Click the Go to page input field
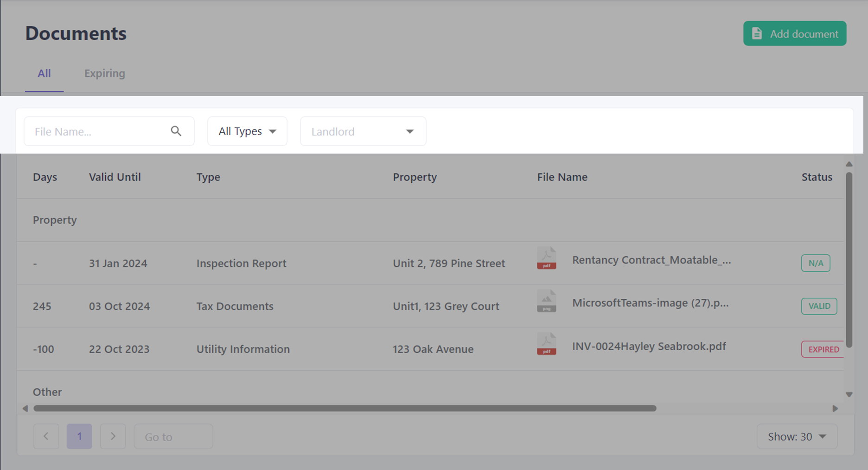 pyautogui.click(x=173, y=436)
